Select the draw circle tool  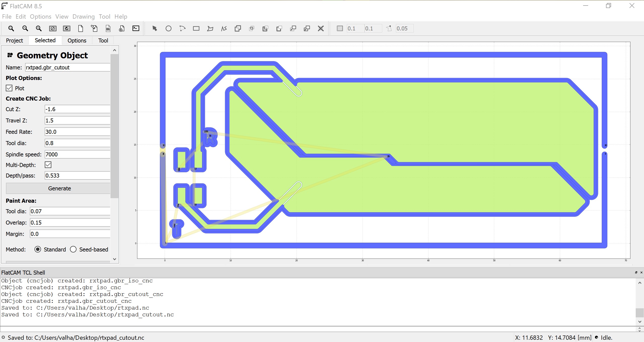pyautogui.click(x=169, y=28)
